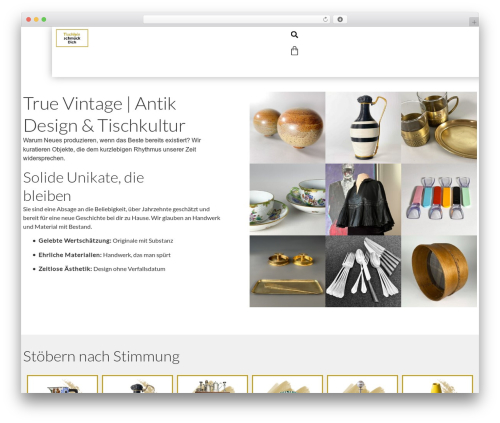Image resolution: width=500 pixels, height=423 pixels.
Task: Click 'Ehrliche Materialien:' bullet text
Action: click(70, 255)
